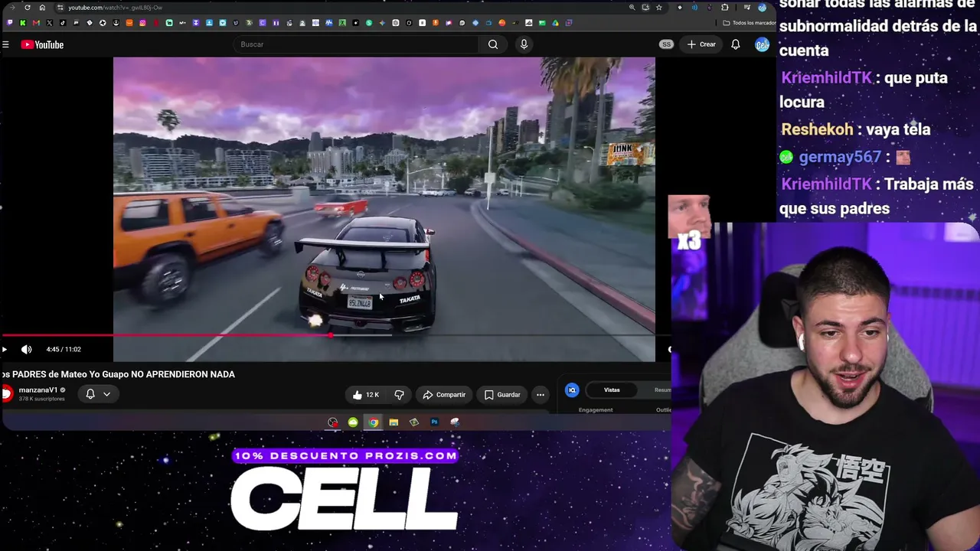Open the Todos los marcadores folder

click(750, 23)
